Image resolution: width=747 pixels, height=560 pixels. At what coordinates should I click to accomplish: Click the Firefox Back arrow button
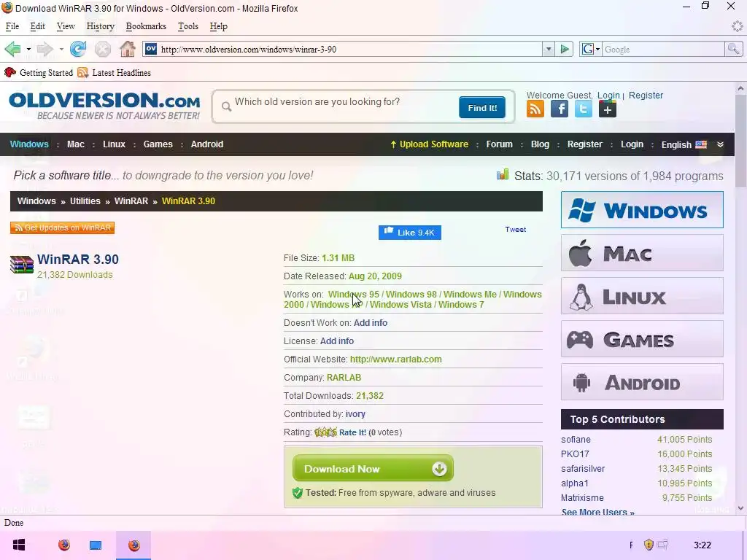point(12,49)
